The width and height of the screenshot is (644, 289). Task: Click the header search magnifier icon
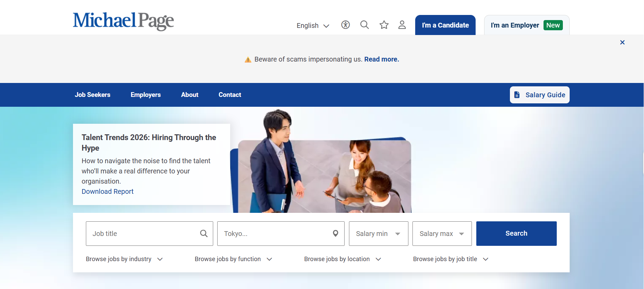click(365, 25)
